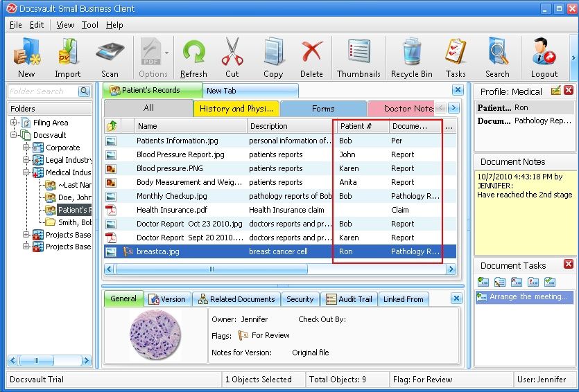Click into the Folder Search field
Screen dimensions: 579x392
43,91
